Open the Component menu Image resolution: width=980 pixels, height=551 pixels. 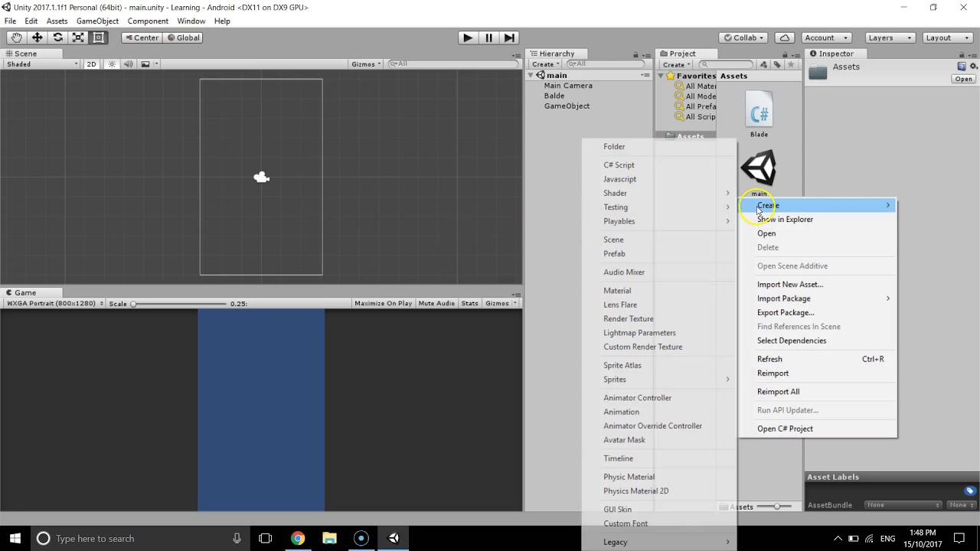tap(148, 21)
